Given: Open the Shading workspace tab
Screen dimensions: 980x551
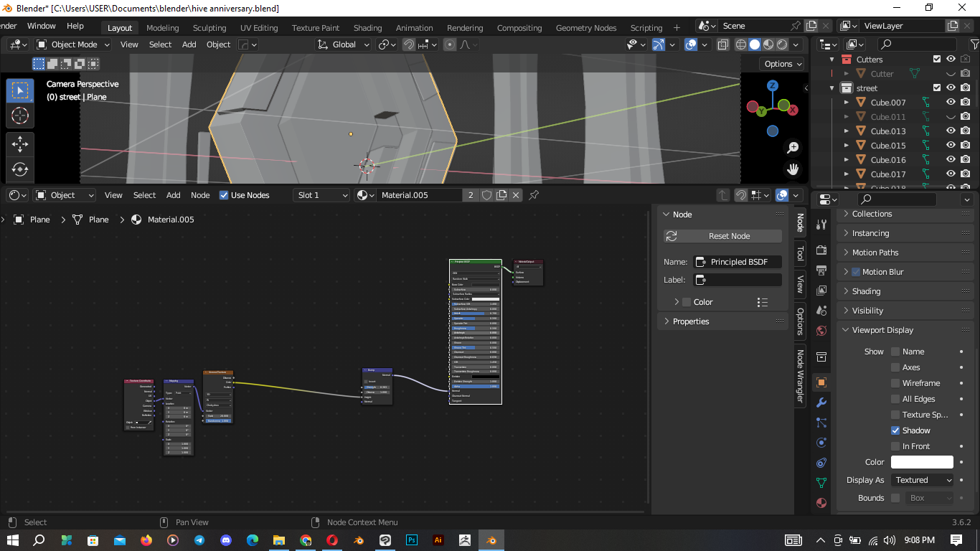Looking at the screenshot, I should [367, 28].
